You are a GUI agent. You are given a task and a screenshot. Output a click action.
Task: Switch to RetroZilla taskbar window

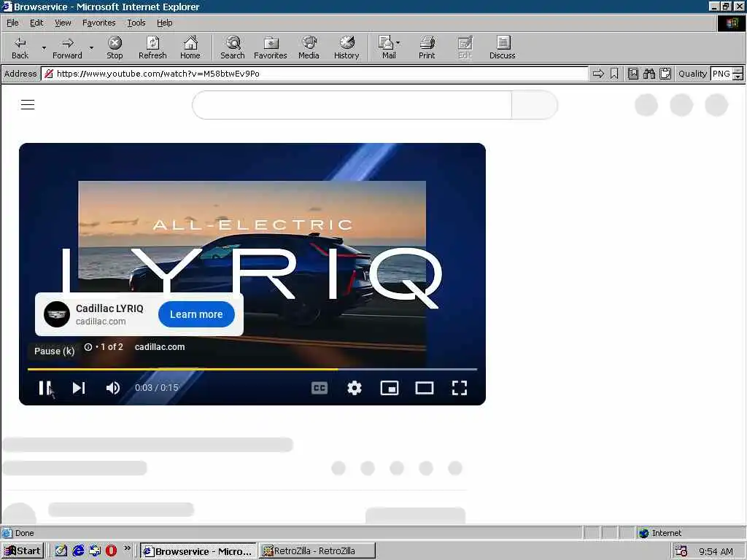coord(317,551)
